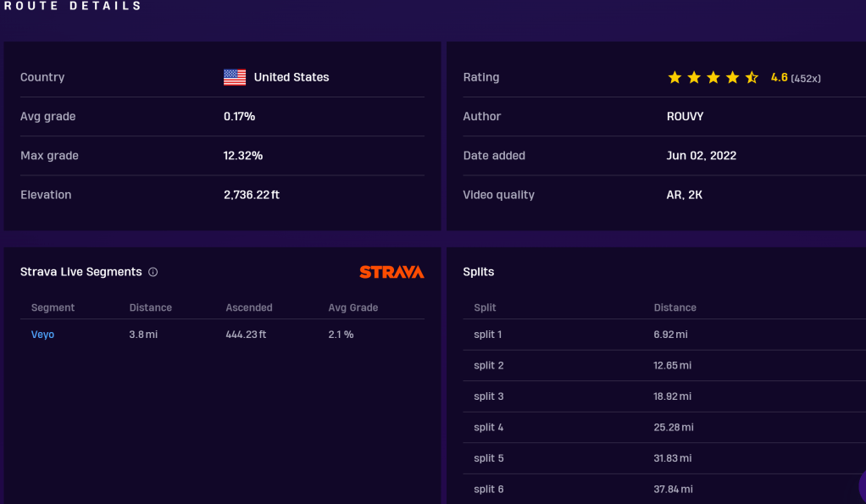Click the Distance header in the Splits table
The image size is (866, 504).
point(674,307)
